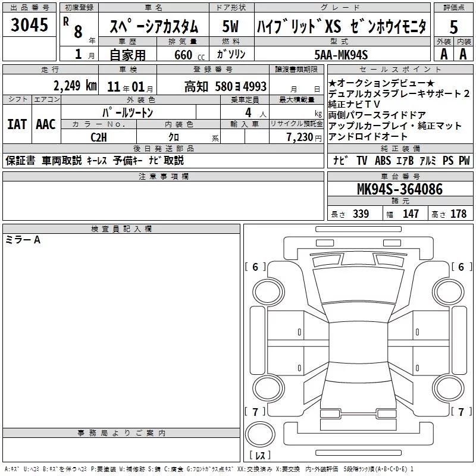Screen dimensions: 476x476
Task: Click grade ハイブリッドXS ゼンホウイモニタ
Action: pyautogui.click(x=342, y=26)
